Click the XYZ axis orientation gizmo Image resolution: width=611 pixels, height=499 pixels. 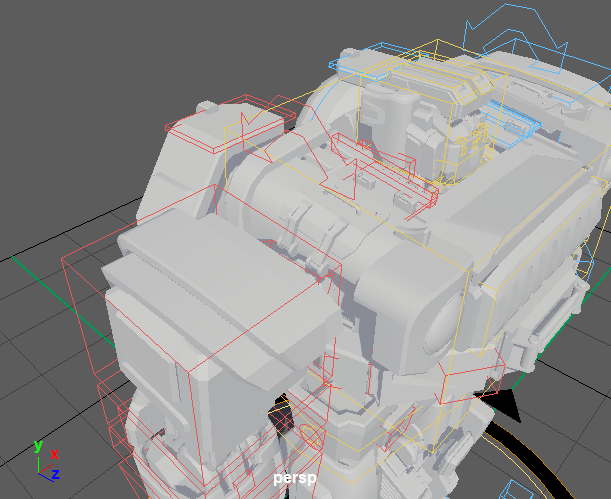point(45,462)
